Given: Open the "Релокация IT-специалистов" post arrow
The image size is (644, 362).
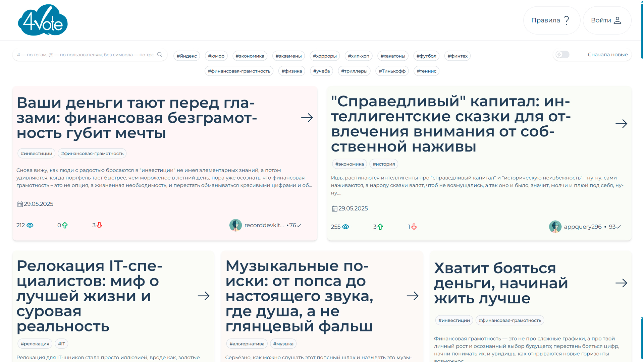Looking at the screenshot, I should (x=204, y=296).
